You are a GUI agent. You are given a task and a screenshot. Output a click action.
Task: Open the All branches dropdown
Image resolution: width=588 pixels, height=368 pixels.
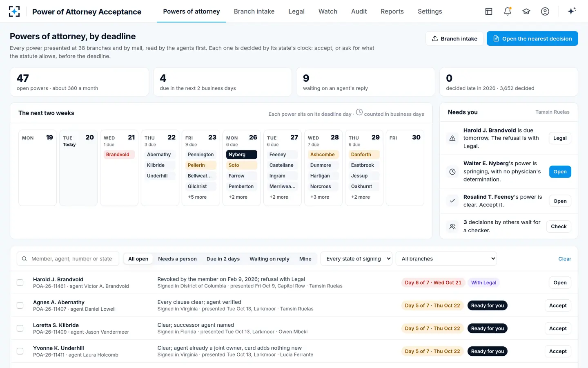[446, 258]
